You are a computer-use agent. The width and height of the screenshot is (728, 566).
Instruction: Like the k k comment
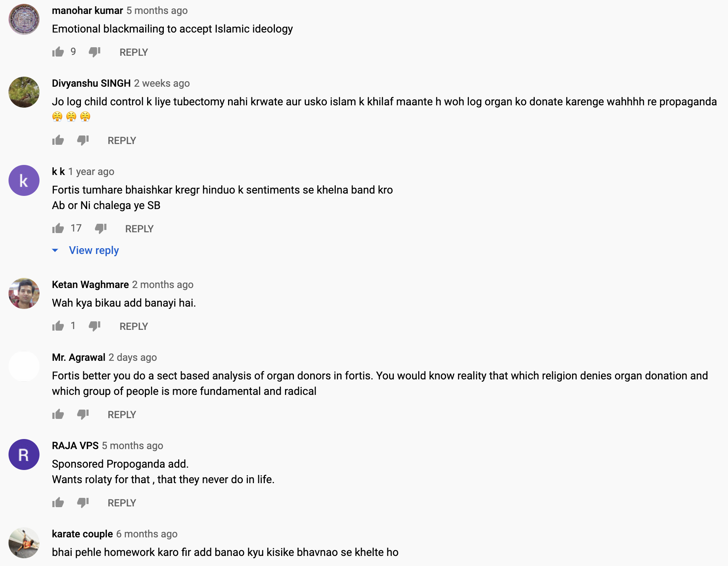point(58,228)
